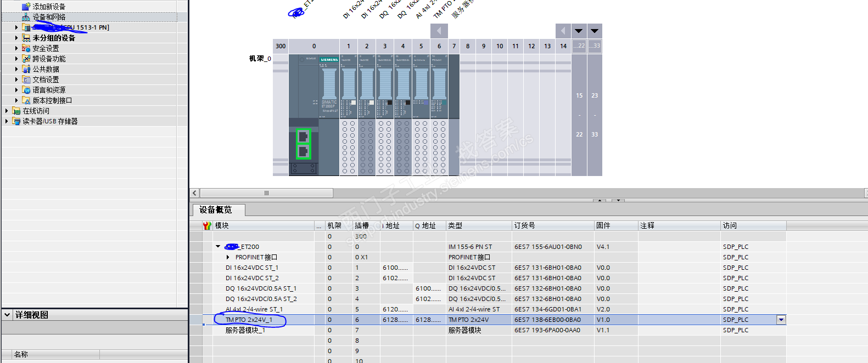Select the DI 16x24VDC ST_1 row
The image size is (868, 363).
click(488, 268)
